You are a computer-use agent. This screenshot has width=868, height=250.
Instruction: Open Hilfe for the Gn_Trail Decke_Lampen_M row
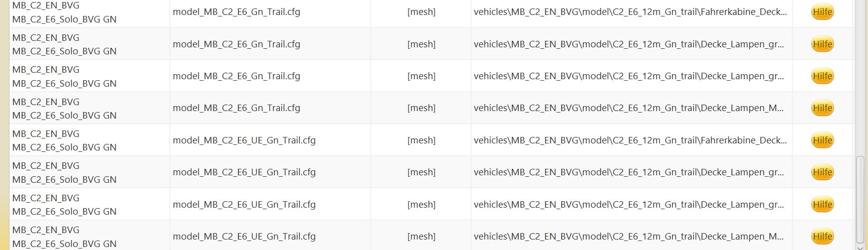pyautogui.click(x=822, y=108)
